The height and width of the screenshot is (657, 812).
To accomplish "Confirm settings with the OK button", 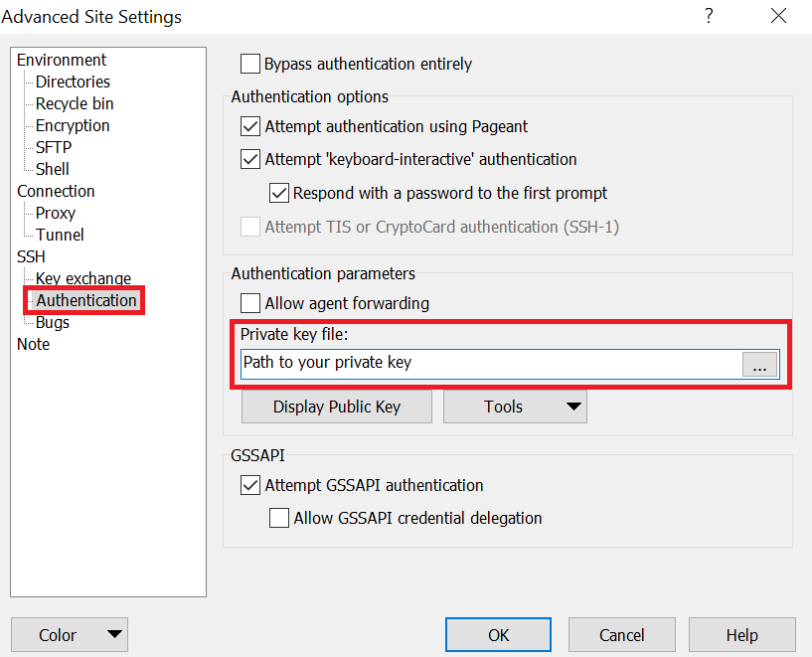I will coord(498,635).
